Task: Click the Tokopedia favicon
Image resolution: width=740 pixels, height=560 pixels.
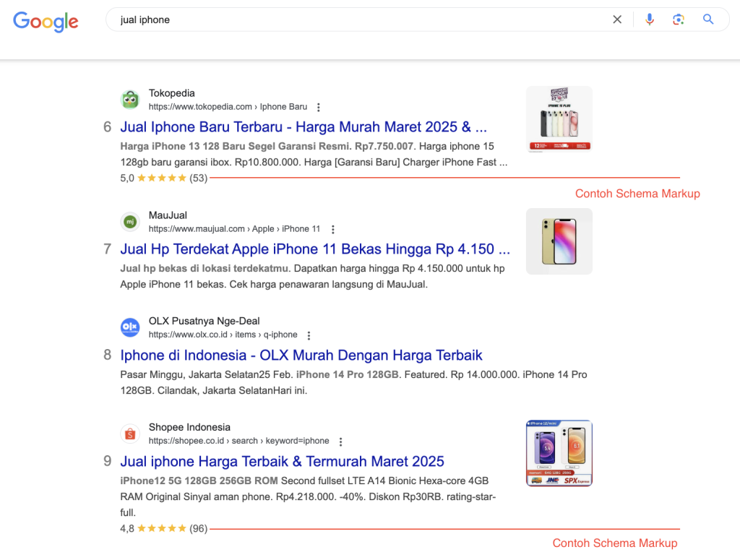Action: click(x=130, y=100)
